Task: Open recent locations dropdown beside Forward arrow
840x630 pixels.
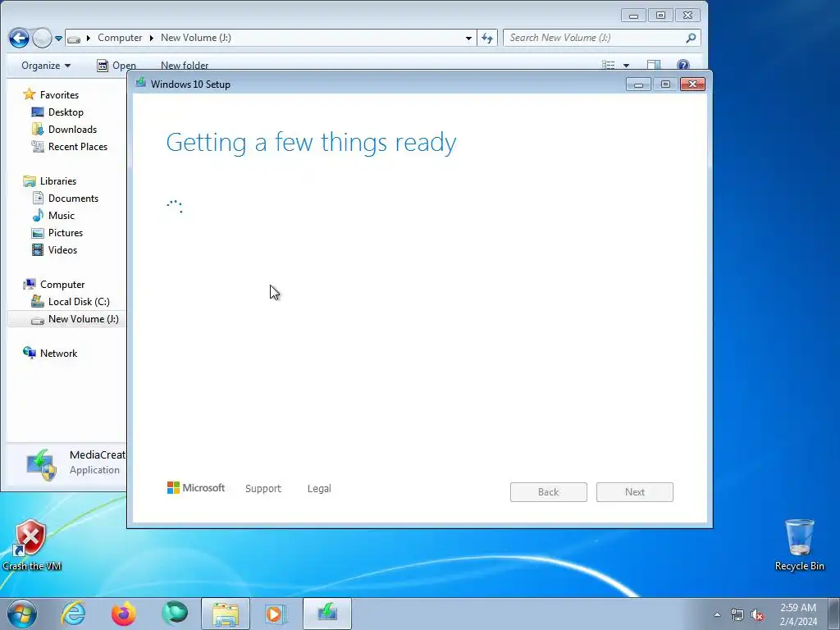Action: pyautogui.click(x=58, y=38)
